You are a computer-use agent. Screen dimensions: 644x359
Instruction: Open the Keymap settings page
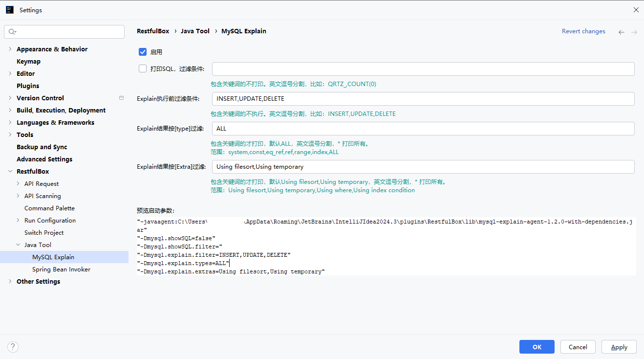pos(28,61)
